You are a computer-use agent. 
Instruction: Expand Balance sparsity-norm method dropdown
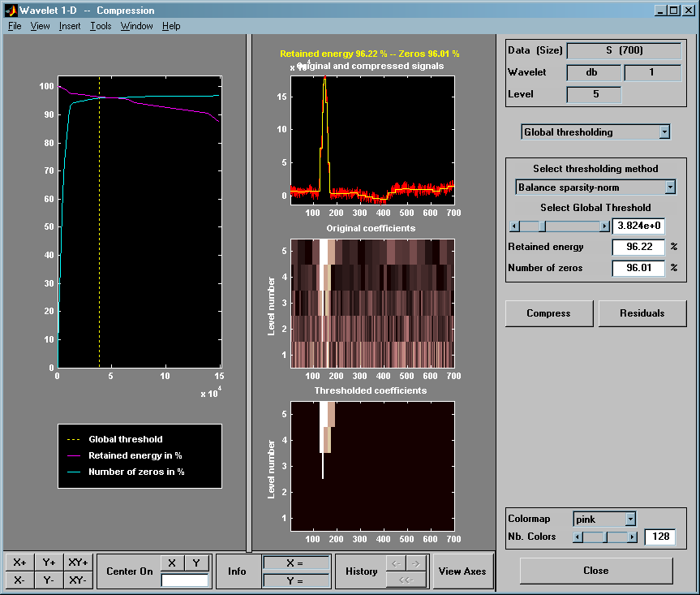click(595, 187)
